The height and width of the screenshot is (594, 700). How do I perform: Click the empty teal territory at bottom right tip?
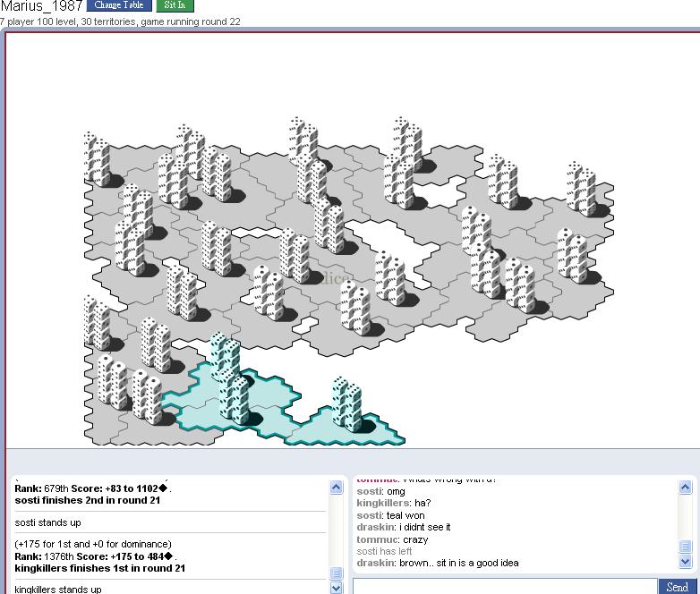(x=383, y=437)
